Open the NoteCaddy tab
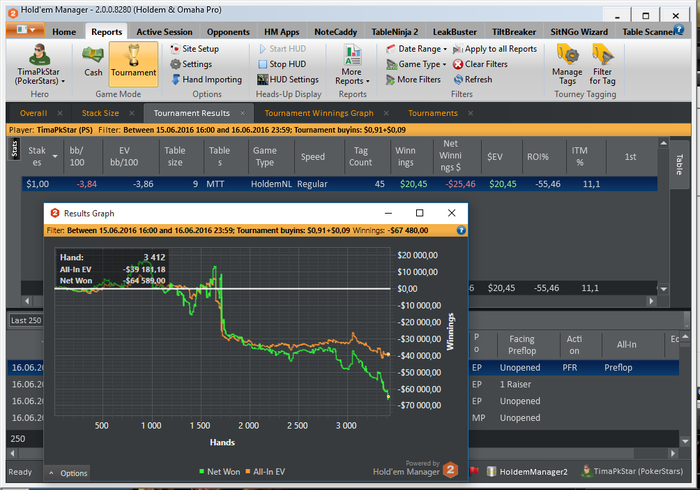700x490 pixels. (335, 32)
